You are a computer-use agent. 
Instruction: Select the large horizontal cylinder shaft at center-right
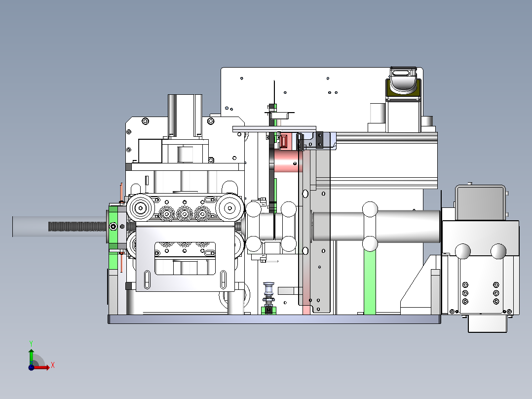pyautogui.click(x=377, y=226)
